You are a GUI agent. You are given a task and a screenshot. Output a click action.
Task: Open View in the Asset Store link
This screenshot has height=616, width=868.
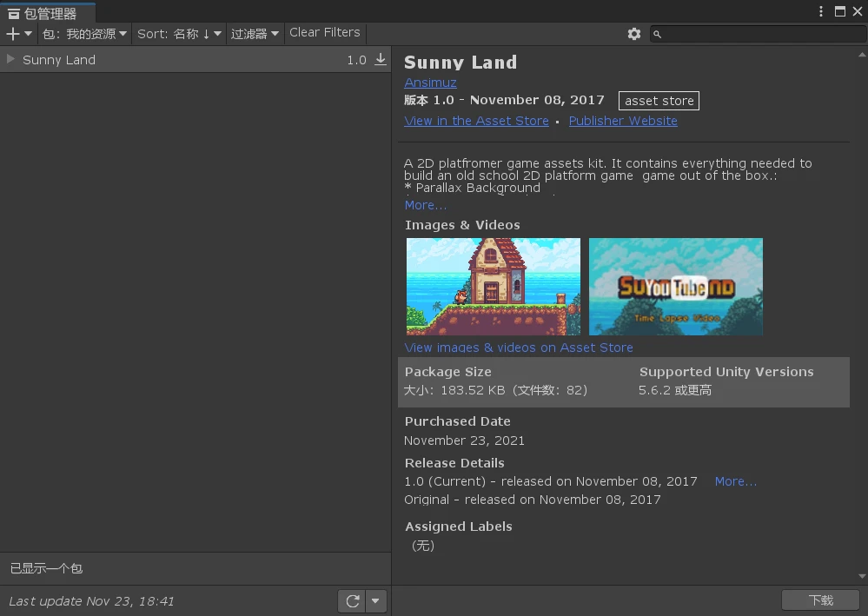tap(476, 121)
